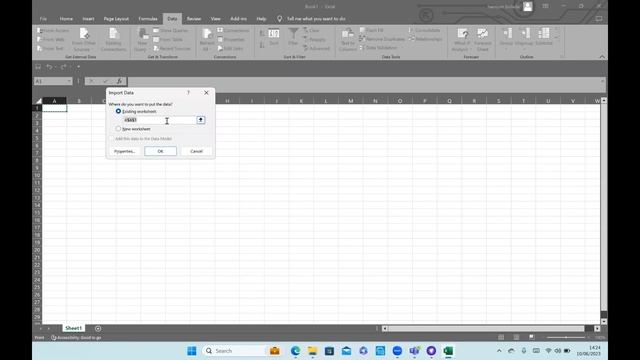This screenshot has height=360, width=640.
Task: Click the cell reference field in Import Data
Action: (x=159, y=120)
